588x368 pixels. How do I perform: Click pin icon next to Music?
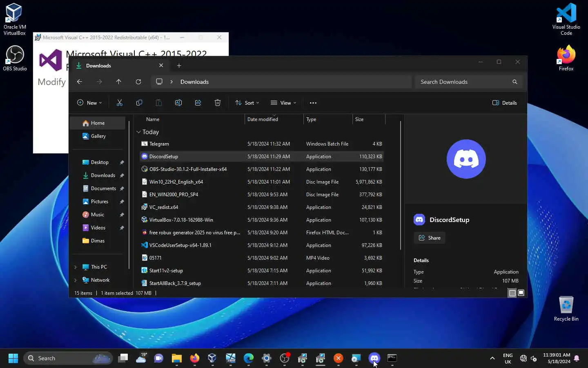click(122, 215)
